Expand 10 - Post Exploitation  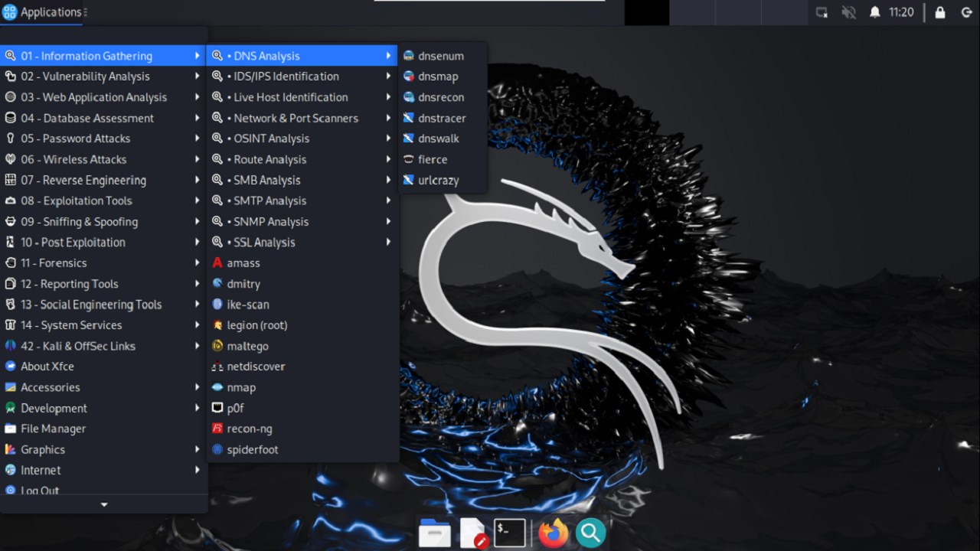104,242
